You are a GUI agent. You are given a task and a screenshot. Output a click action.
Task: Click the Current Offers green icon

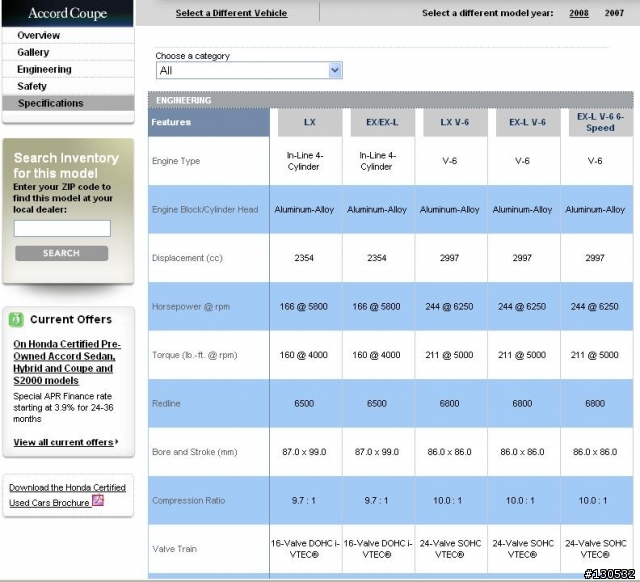pos(16,319)
